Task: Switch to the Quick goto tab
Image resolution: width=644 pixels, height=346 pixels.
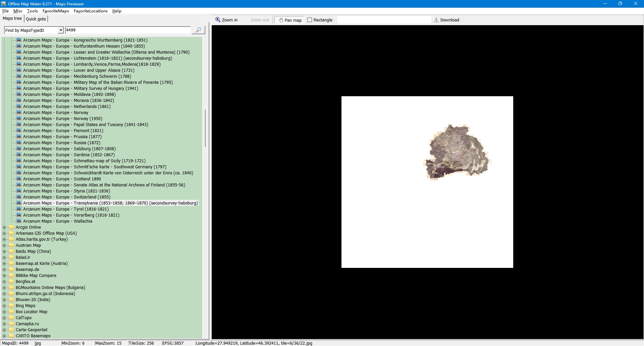Action: 36,19
